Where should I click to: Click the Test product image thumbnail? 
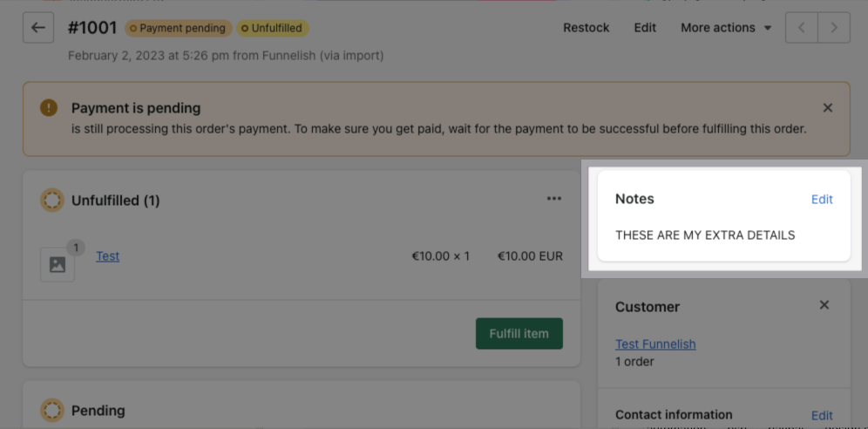58,264
